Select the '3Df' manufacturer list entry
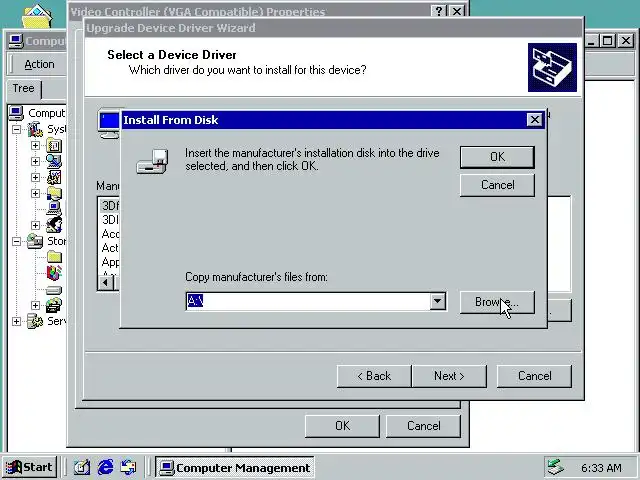 pos(110,205)
